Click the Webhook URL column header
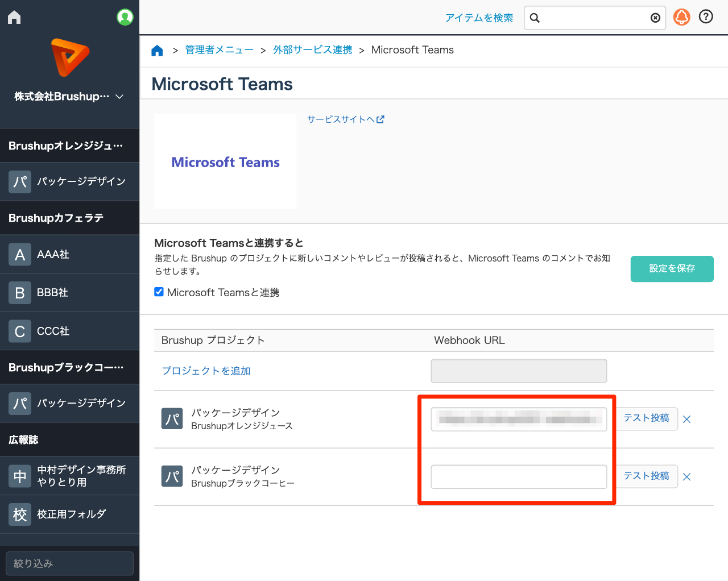Viewport: 728px width, 581px height. [x=469, y=340]
